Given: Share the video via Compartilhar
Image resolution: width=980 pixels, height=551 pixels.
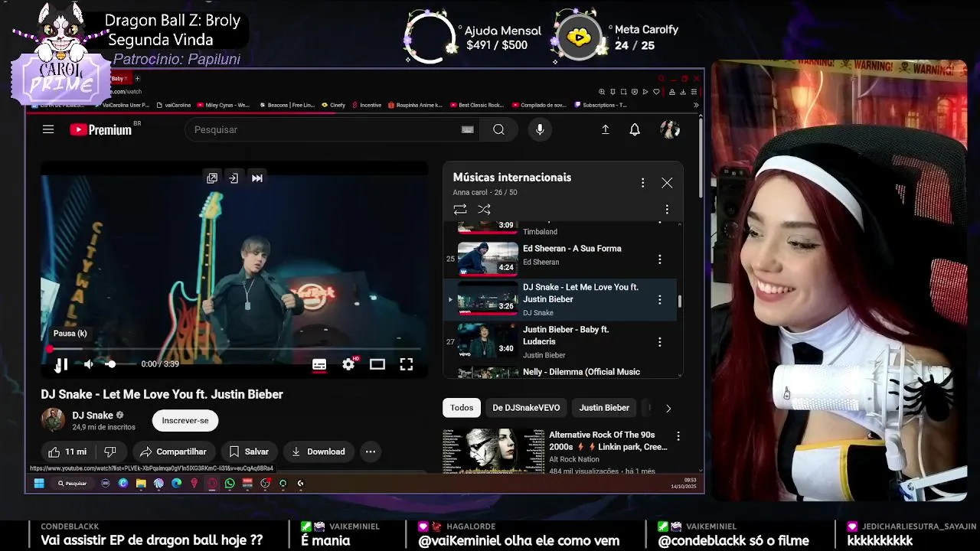Looking at the screenshot, I should tap(173, 452).
